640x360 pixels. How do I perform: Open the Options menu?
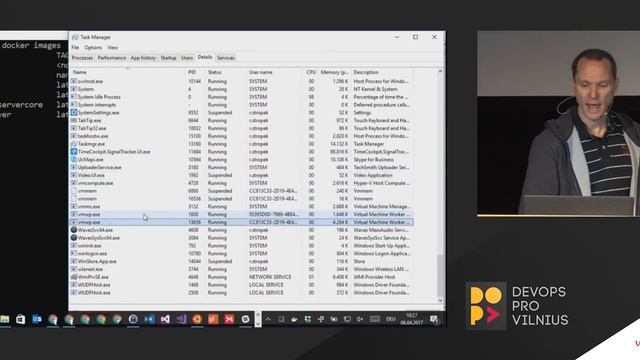pos(93,48)
